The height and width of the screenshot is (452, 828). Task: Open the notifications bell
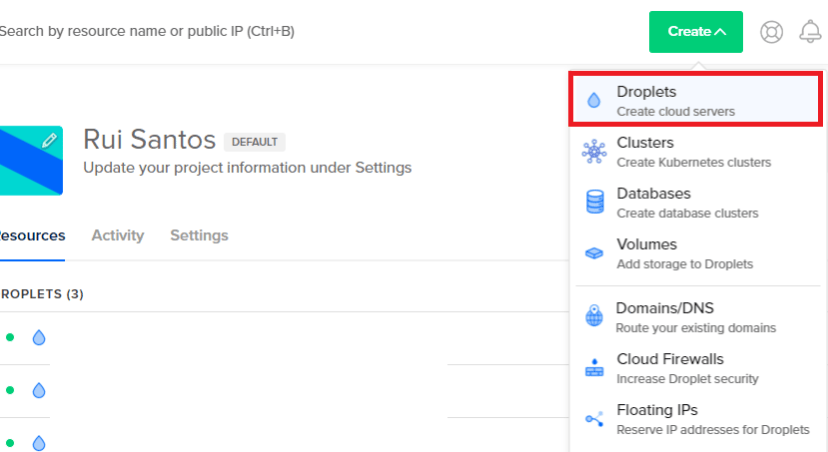[x=810, y=32]
